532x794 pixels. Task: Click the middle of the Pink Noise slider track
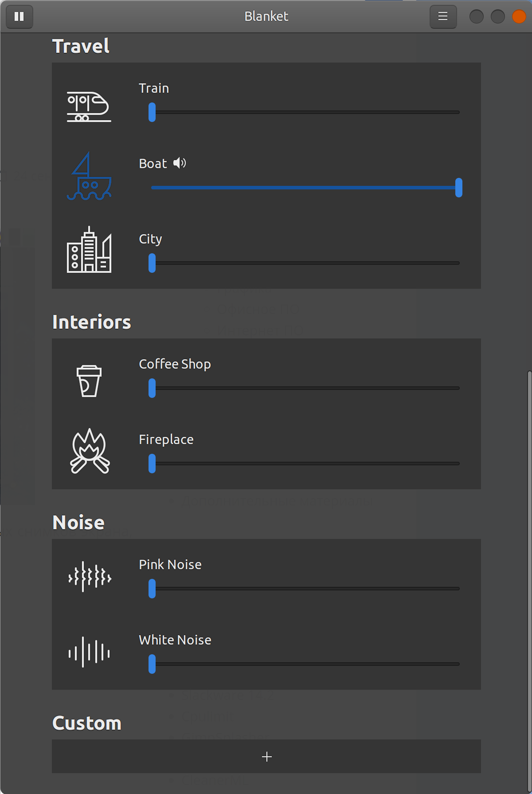[x=305, y=589]
